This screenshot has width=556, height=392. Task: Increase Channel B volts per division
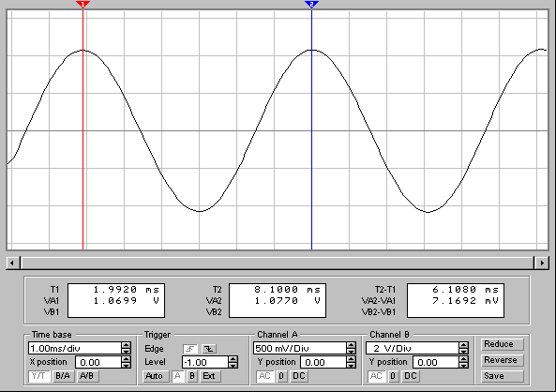[463, 345]
